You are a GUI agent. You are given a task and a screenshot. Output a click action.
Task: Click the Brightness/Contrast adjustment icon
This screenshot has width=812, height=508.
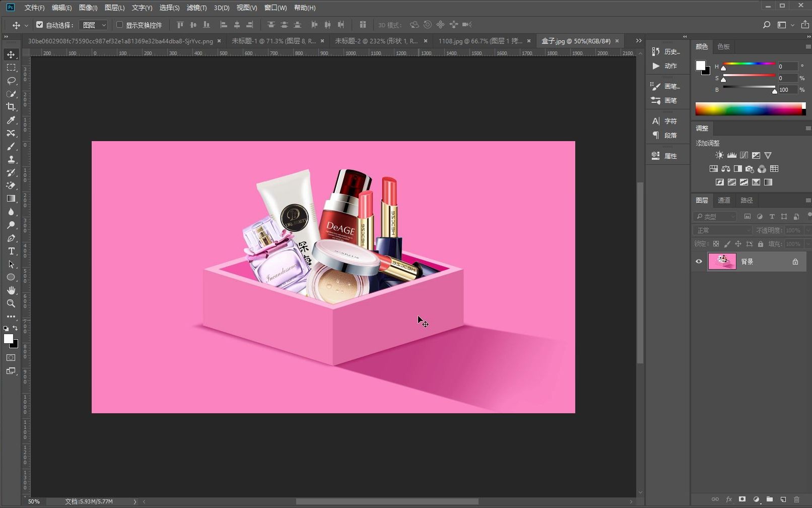[x=719, y=155]
